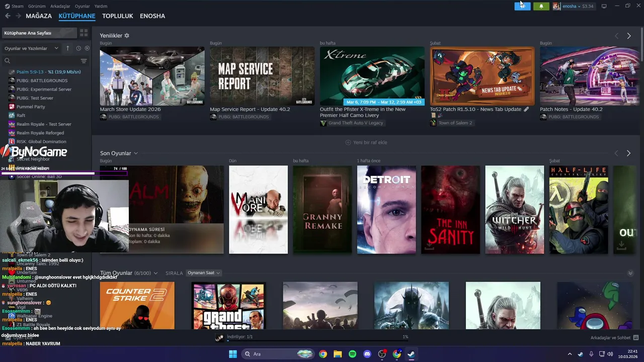Open Map Service Report Update 40.2 news
The image size is (644, 362).
tap(262, 76)
